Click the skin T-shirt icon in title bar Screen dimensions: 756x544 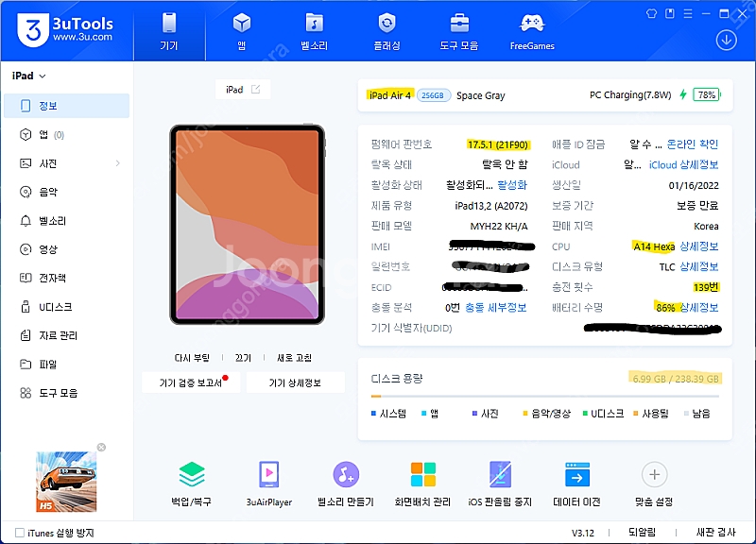[651, 13]
